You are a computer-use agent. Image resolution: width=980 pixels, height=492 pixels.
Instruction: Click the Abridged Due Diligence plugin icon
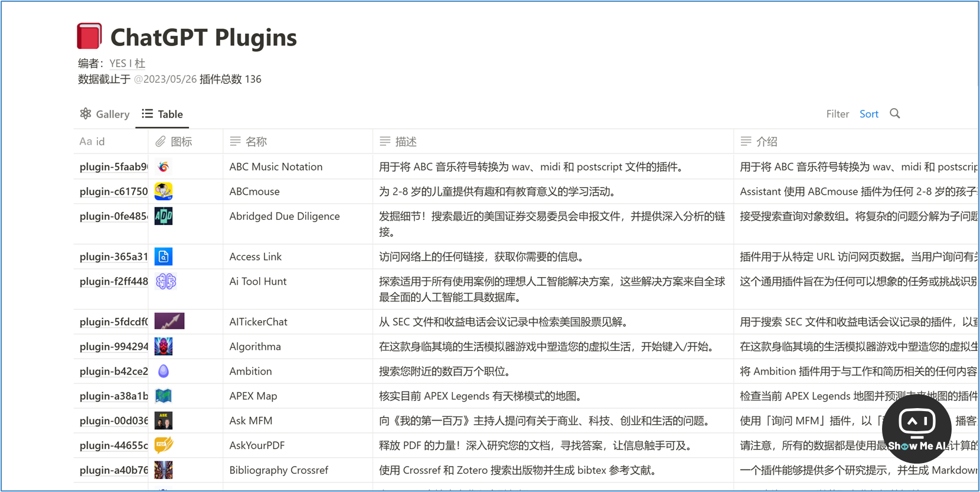pos(164,216)
